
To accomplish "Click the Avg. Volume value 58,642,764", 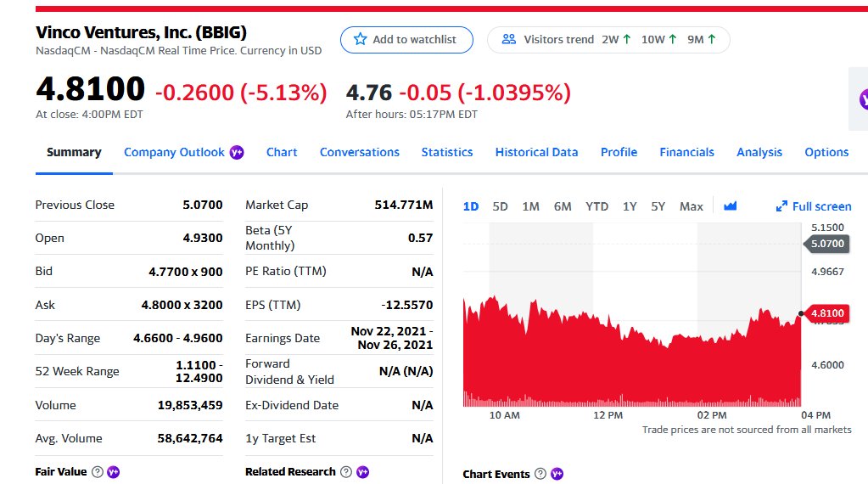I will coord(190,439).
